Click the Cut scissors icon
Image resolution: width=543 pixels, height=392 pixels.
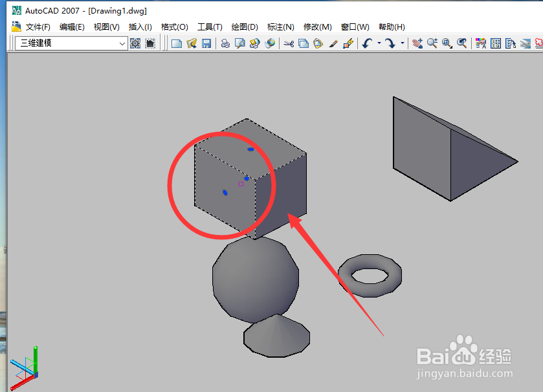point(289,43)
